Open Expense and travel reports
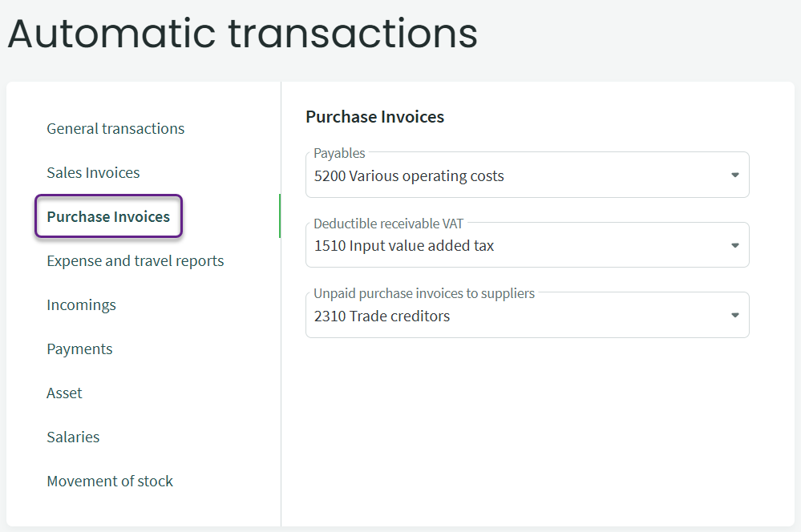This screenshot has width=801, height=532. (x=135, y=261)
